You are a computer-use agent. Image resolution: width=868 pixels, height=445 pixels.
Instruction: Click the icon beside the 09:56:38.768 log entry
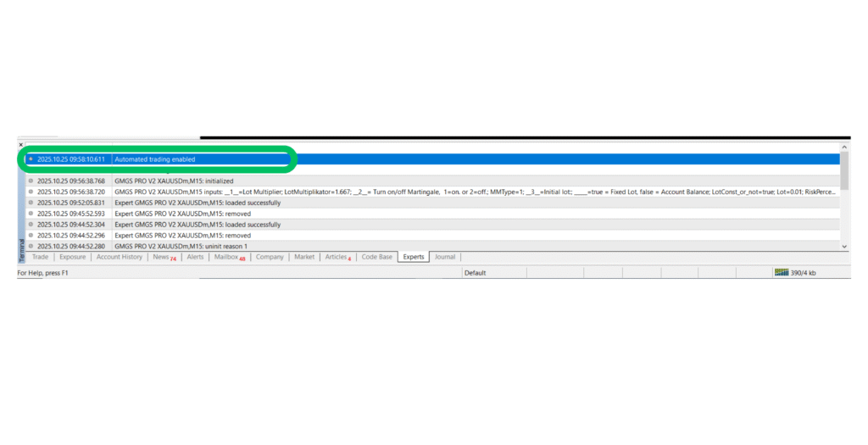pos(31,181)
